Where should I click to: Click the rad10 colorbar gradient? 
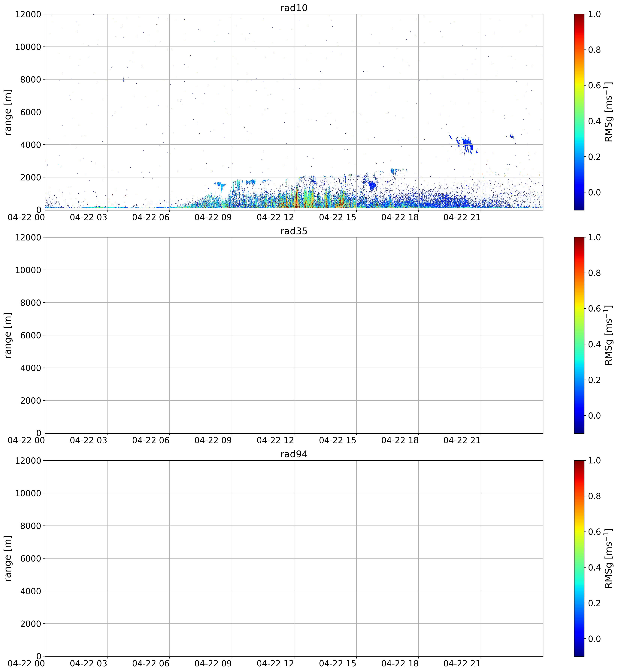(579, 112)
